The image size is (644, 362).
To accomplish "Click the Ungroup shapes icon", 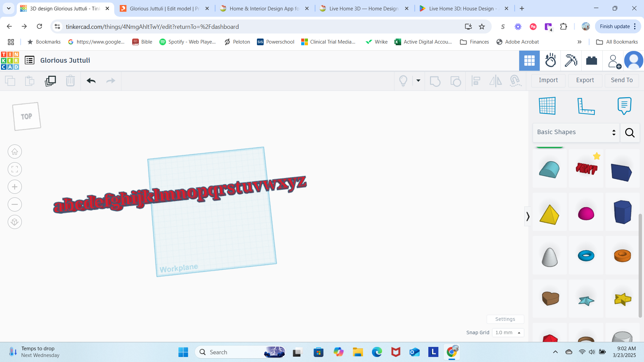I will [x=455, y=81].
